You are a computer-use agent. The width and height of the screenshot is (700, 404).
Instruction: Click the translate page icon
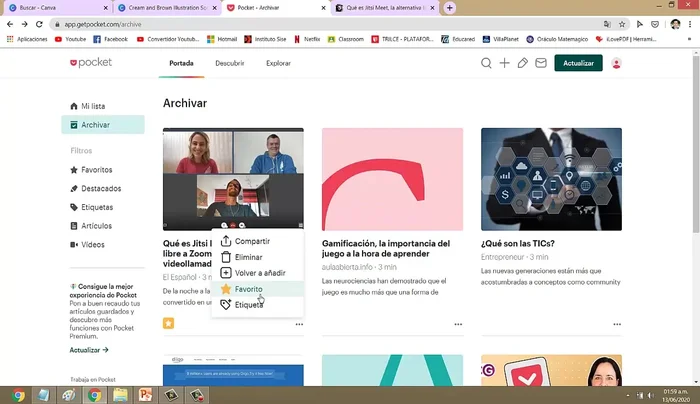pyautogui.click(x=607, y=24)
